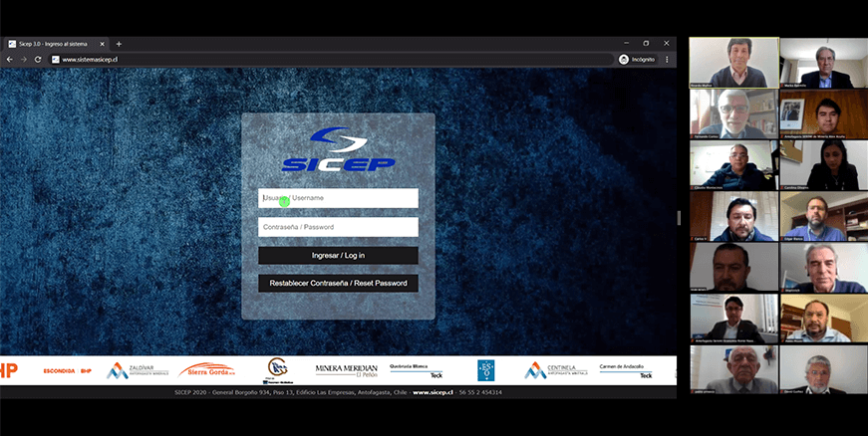The height and width of the screenshot is (436, 868).
Task: Select Carolina's video tile
Action: [x=824, y=165]
